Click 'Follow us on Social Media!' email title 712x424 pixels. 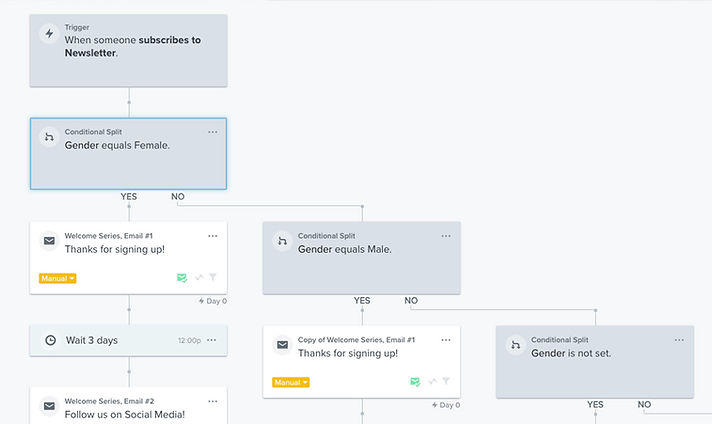coord(124,414)
